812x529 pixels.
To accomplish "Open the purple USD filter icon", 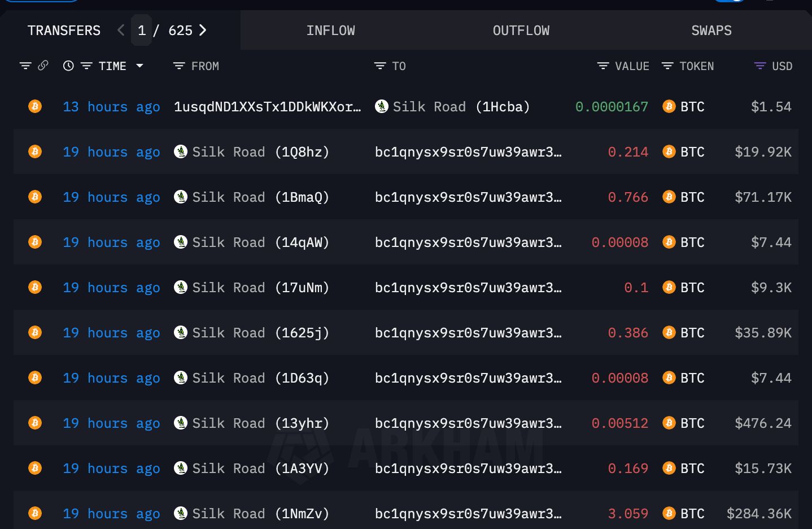I will pyautogui.click(x=760, y=66).
